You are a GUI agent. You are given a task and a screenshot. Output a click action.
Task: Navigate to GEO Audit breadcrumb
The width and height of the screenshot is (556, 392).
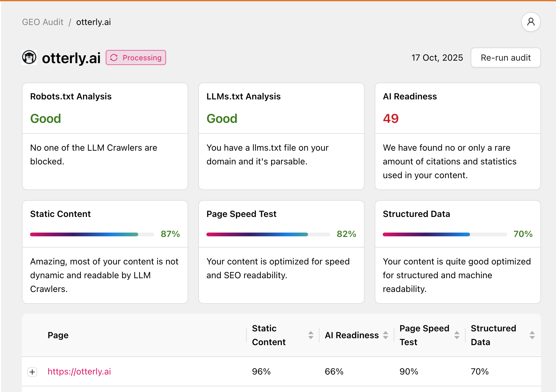click(x=43, y=22)
